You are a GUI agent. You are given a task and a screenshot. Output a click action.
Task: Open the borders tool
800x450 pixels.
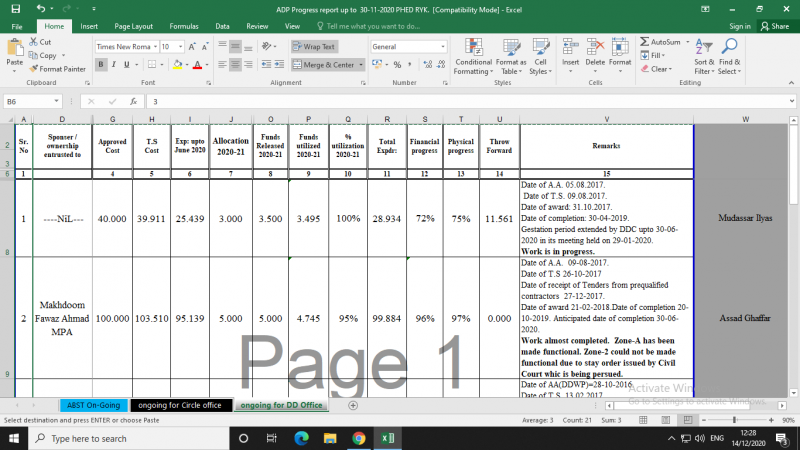tap(152, 65)
